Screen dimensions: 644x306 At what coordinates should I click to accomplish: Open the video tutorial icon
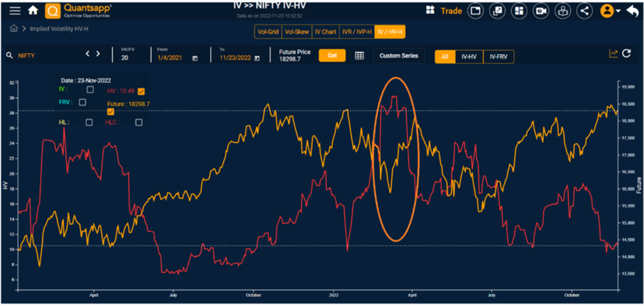point(541,10)
